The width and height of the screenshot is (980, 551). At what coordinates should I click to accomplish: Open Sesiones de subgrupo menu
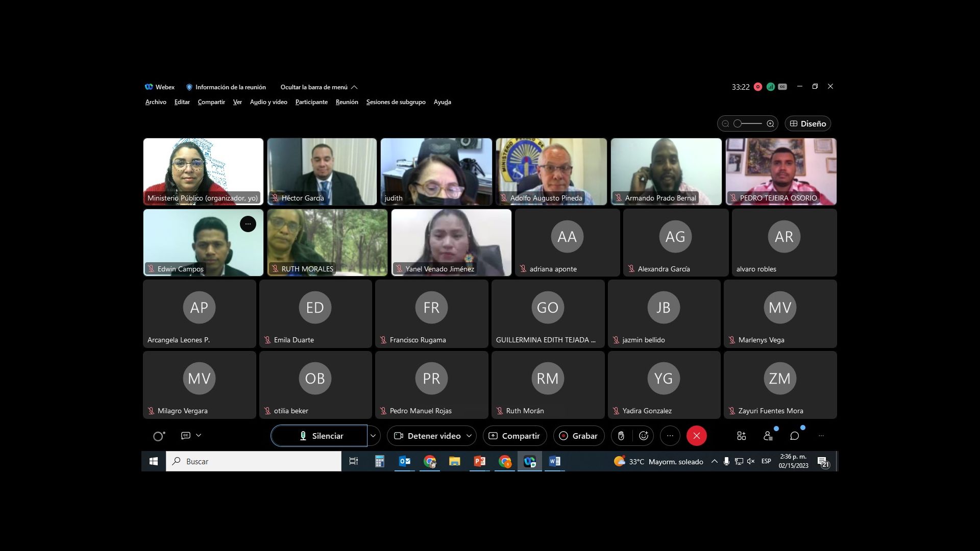[x=396, y=102]
